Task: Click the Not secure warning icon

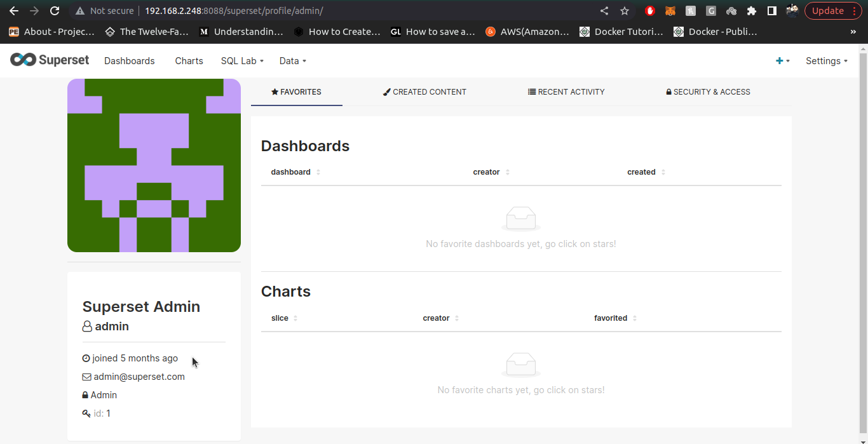Action: click(x=80, y=11)
